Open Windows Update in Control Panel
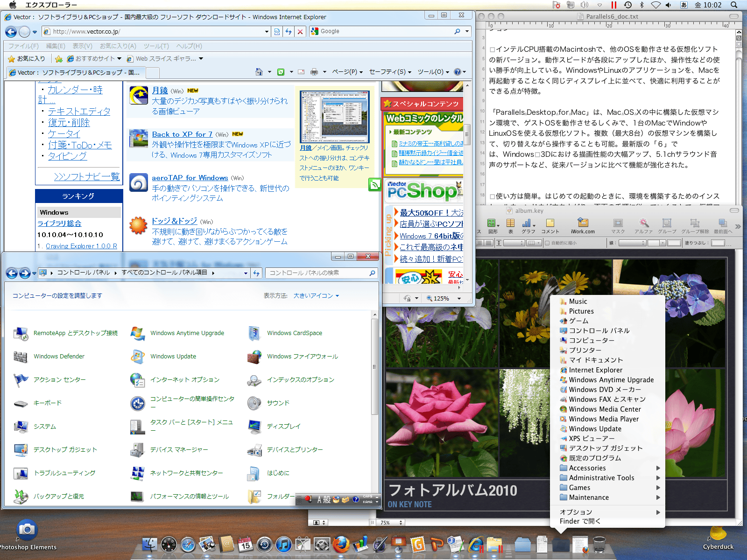747x560 pixels. pyautogui.click(x=163, y=357)
